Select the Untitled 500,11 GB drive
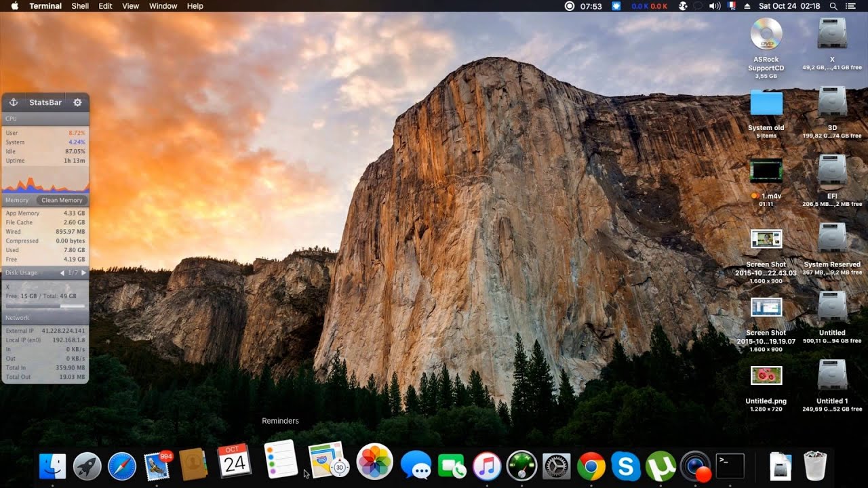 coord(832,306)
